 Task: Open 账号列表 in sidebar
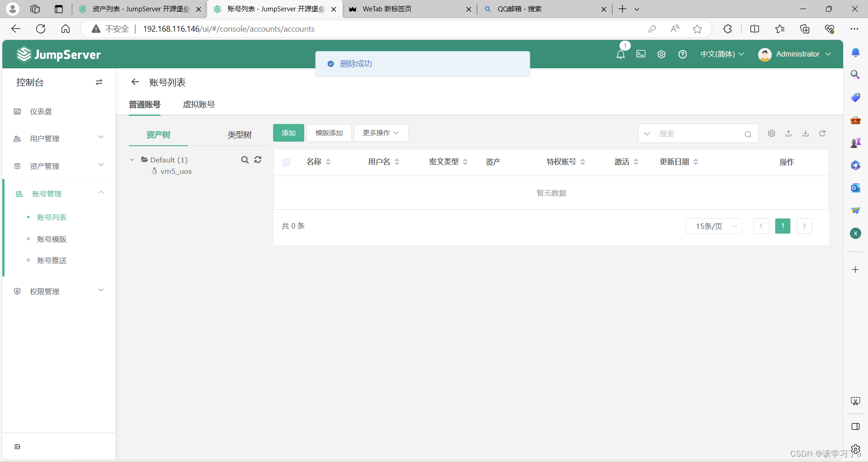(52, 217)
